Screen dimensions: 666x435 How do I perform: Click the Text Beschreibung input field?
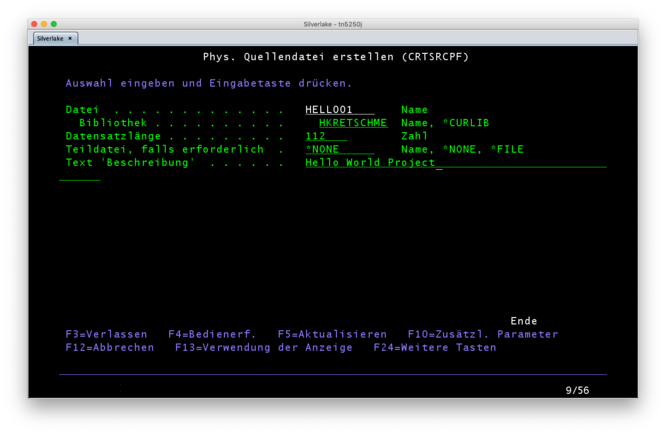click(456, 163)
